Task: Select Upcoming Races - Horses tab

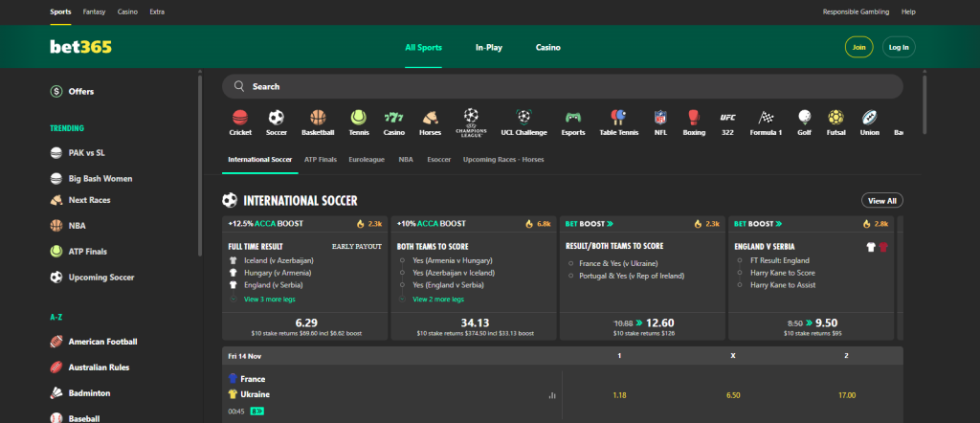Action: click(503, 159)
